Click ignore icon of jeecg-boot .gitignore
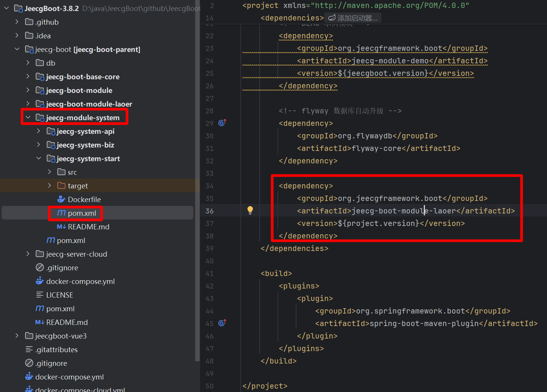The width and height of the screenshot is (547, 392). pyautogui.click(x=40, y=267)
